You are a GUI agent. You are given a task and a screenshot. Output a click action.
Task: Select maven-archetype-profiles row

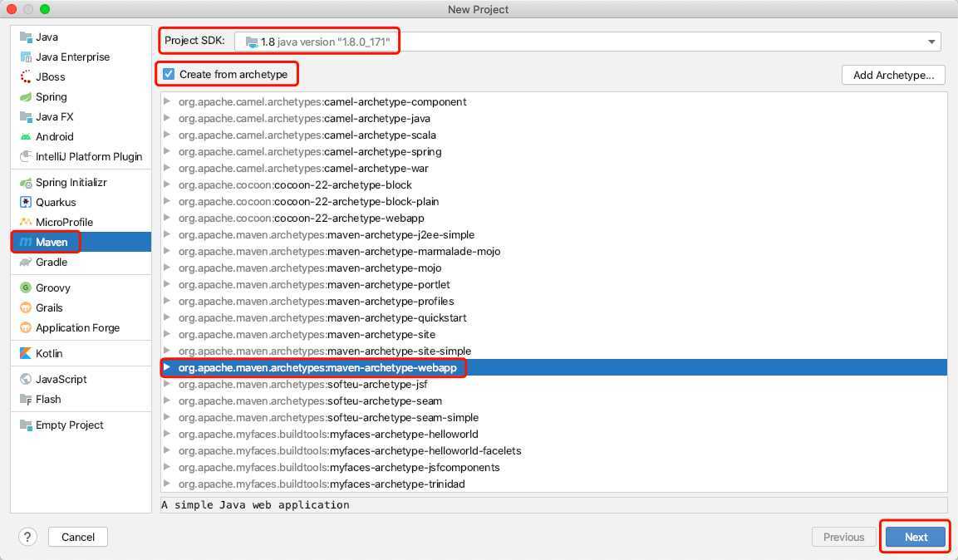(x=554, y=301)
